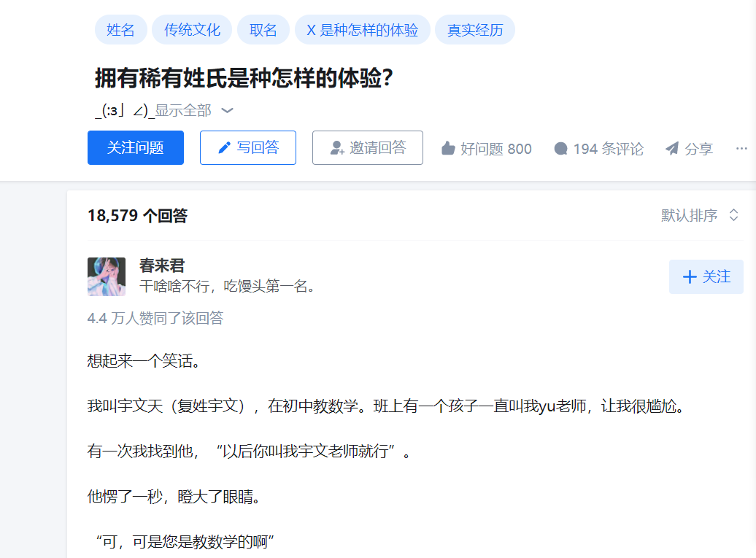Click the chevron next to 显示全部
This screenshot has height=558, width=756.
point(227,111)
